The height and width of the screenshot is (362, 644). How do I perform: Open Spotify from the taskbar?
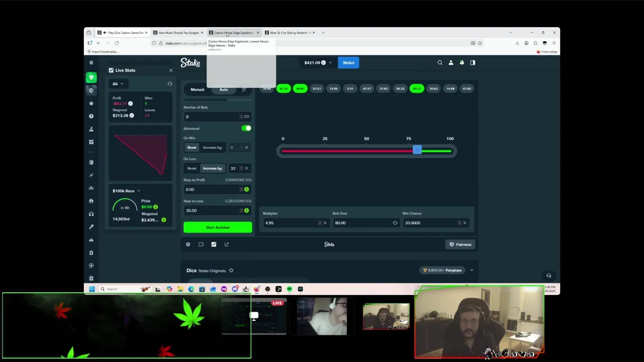289,289
